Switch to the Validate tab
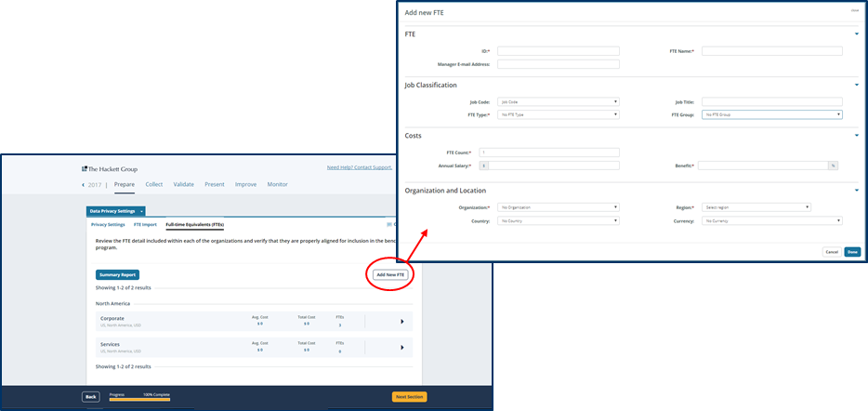The image size is (868, 411). [184, 184]
